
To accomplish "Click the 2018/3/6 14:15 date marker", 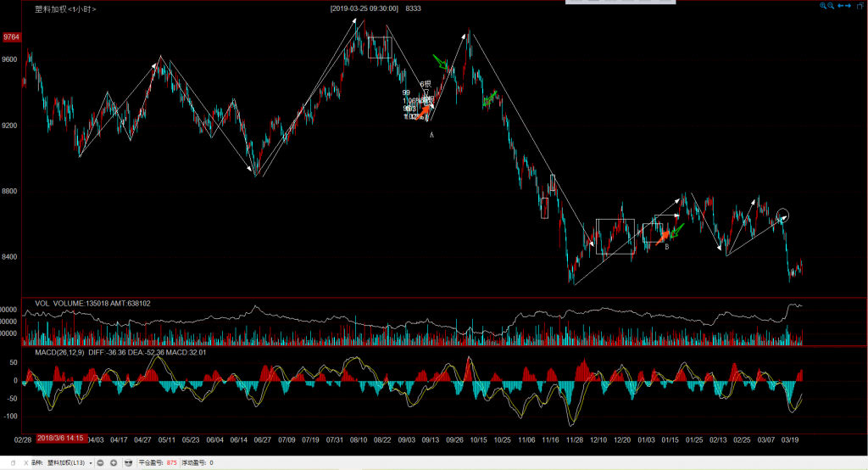I will (x=60, y=438).
